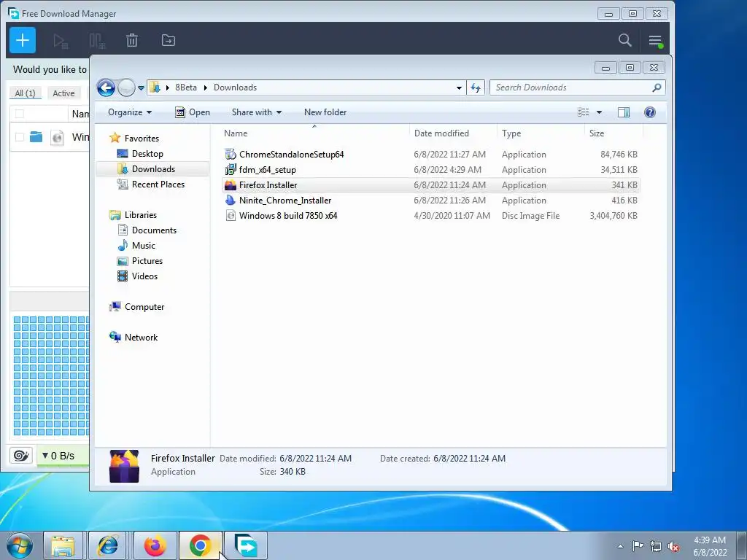Click the 8Beta breadcrumb
747x560 pixels.
(x=186, y=87)
